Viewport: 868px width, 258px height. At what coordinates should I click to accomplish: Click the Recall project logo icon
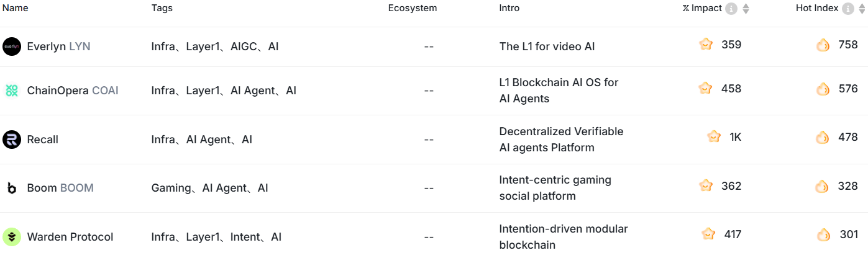12,140
